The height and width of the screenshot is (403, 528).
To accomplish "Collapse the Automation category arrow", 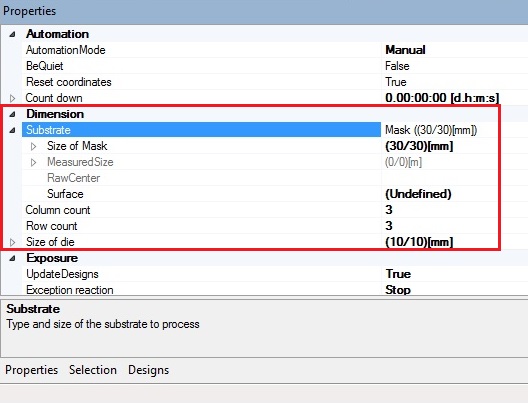I will (12, 34).
